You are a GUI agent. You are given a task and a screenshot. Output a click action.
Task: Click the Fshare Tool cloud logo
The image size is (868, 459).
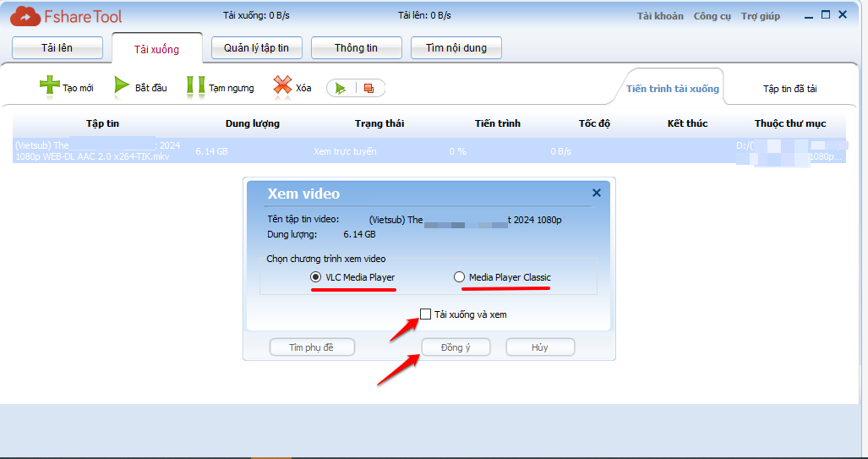coord(26,16)
